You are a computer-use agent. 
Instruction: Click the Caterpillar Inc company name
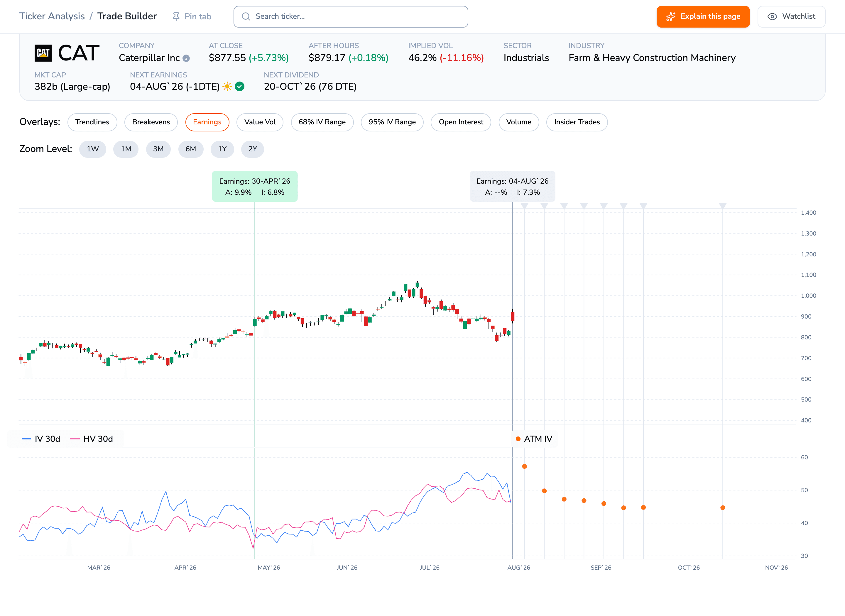pyautogui.click(x=149, y=58)
